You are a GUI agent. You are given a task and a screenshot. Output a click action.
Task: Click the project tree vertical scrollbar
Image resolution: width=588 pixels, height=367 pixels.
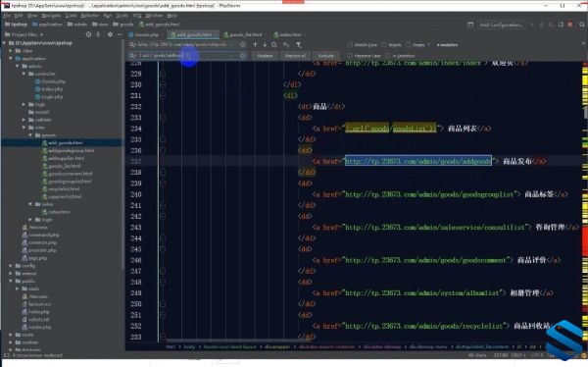(x=122, y=154)
